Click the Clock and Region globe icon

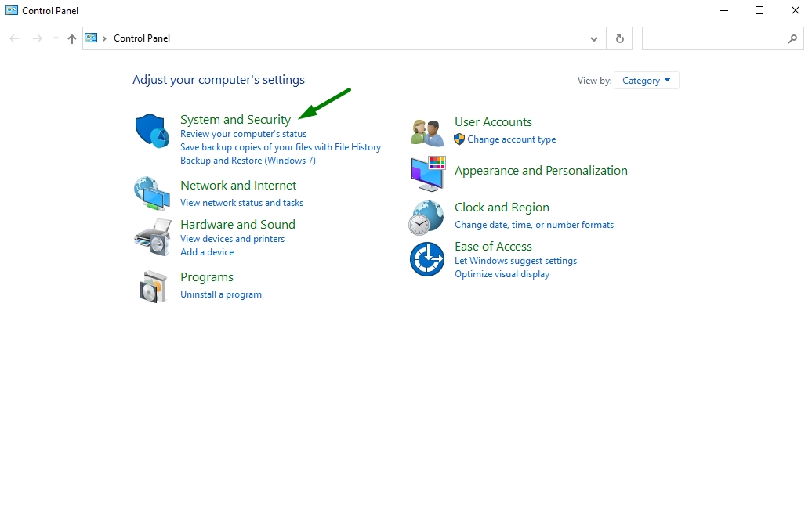pos(426,218)
